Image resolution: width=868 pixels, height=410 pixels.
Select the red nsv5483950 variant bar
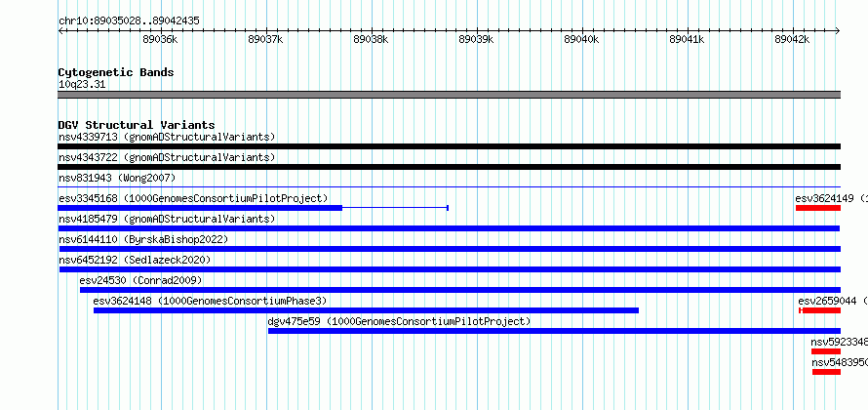[x=826, y=372]
